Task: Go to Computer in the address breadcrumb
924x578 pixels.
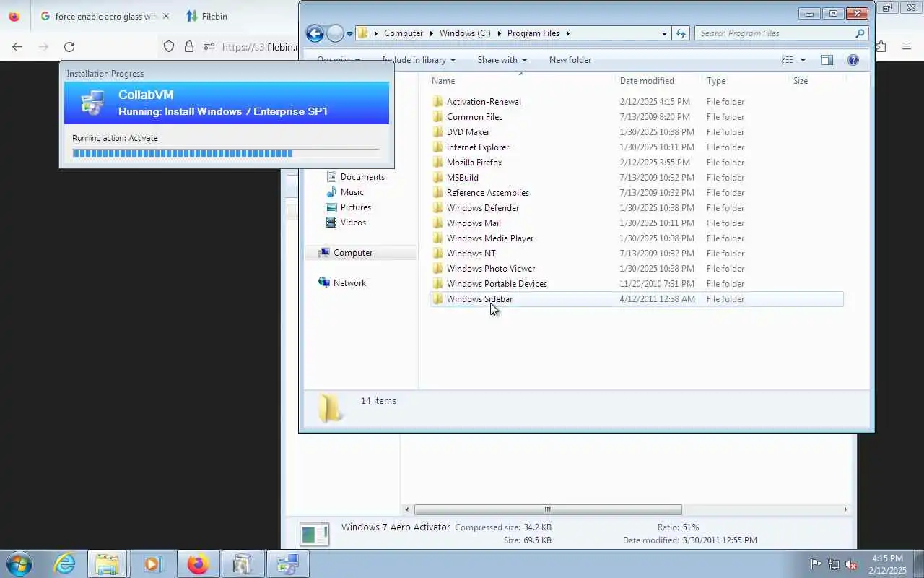Action: [404, 33]
